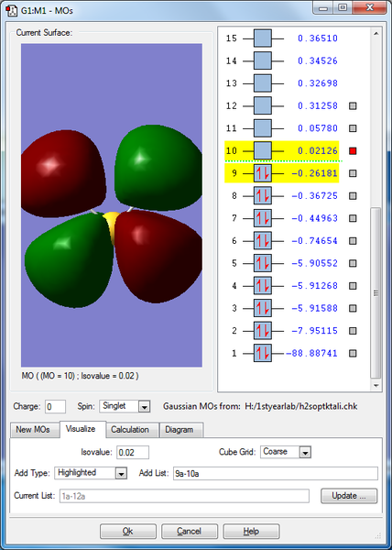Click the energy value -88.88741

[311, 353]
